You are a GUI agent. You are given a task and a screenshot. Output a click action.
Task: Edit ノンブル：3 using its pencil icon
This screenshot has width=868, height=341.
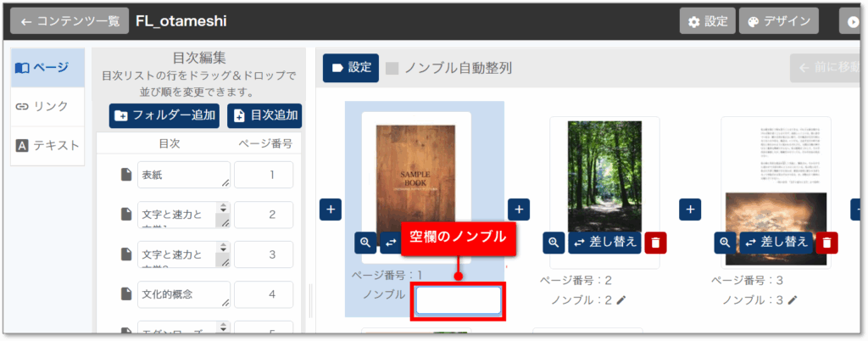coord(793,299)
